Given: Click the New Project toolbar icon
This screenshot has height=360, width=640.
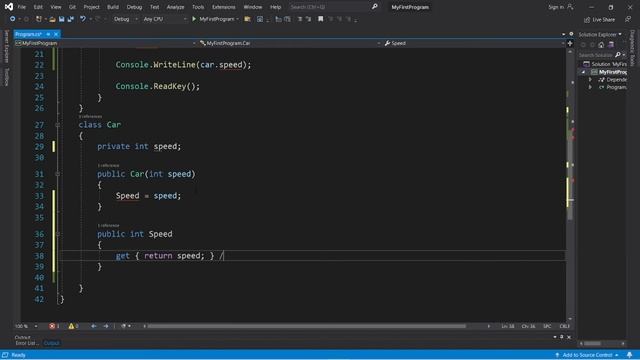Looking at the screenshot, I should pyautogui.click(x=38, y=19).
